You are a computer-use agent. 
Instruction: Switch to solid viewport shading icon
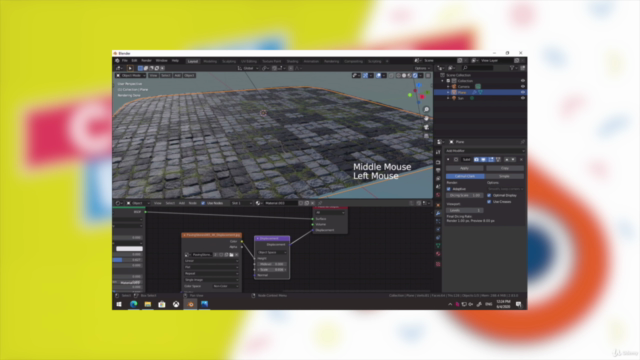[x=404, y=76]
